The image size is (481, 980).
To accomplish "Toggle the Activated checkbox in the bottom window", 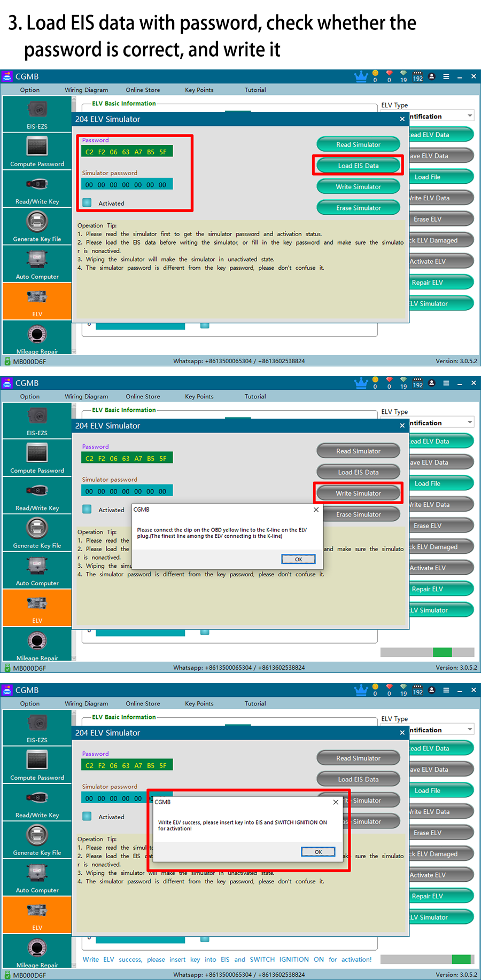I will tap(87, 817).
